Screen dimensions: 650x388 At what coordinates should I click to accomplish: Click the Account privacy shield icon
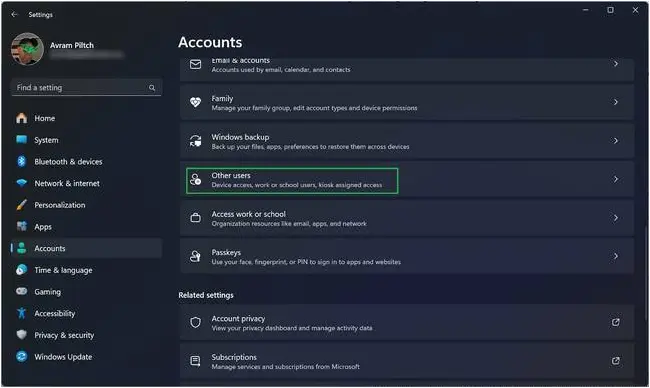point(195,322)
